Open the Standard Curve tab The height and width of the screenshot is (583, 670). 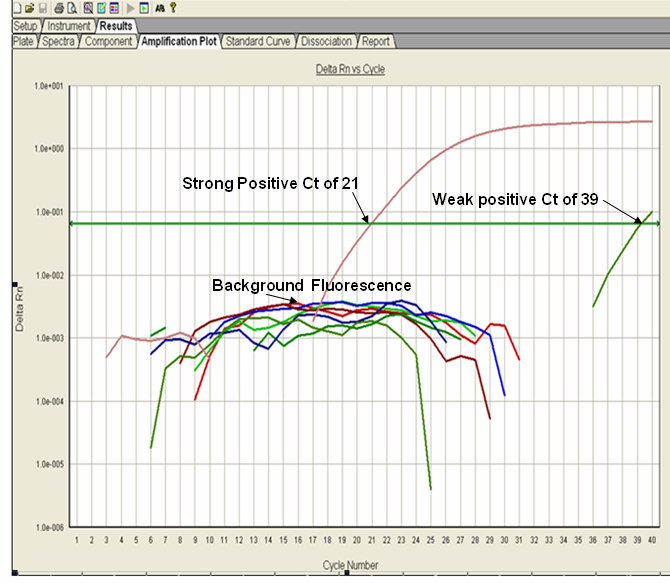[x=258, y=41]
